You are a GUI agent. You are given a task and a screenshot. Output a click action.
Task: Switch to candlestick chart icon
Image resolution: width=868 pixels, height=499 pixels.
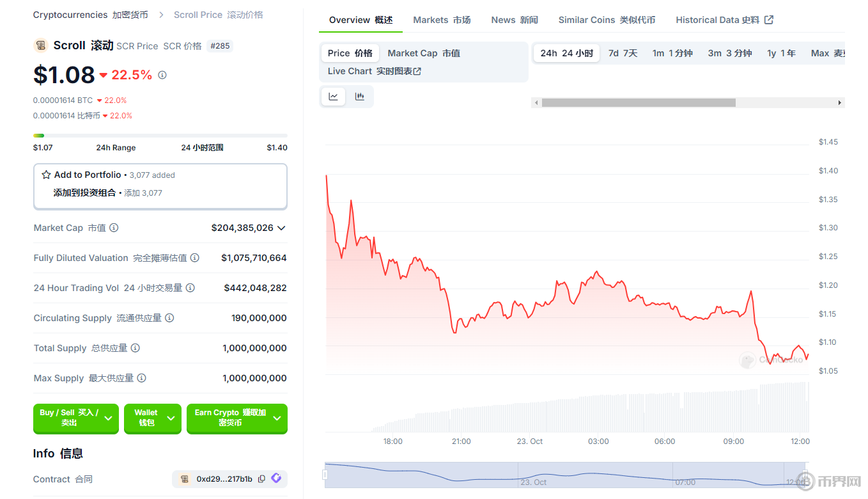pos(360,97)
